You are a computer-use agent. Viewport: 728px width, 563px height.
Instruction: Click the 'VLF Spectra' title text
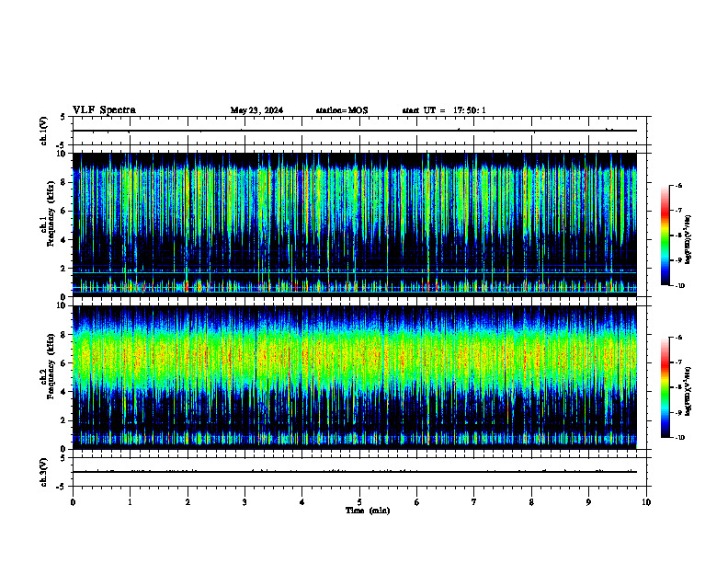click(104, 109)
